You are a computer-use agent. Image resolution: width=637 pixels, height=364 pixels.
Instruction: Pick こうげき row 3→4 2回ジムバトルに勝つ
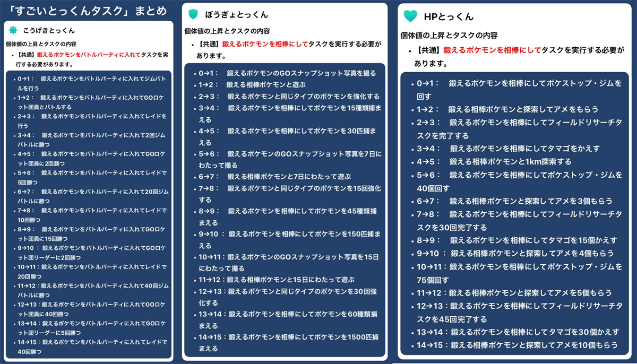[91, 140]
